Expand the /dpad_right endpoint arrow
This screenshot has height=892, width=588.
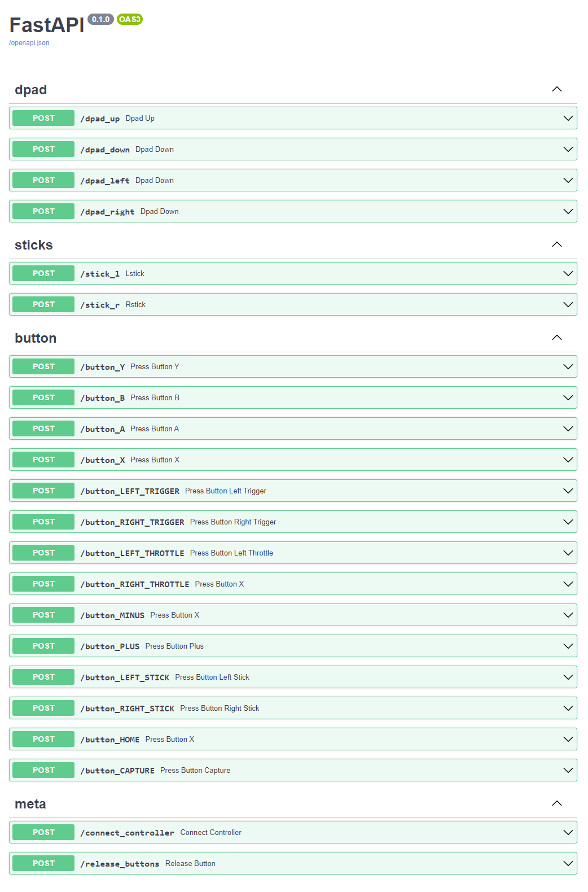pos(568,211)
